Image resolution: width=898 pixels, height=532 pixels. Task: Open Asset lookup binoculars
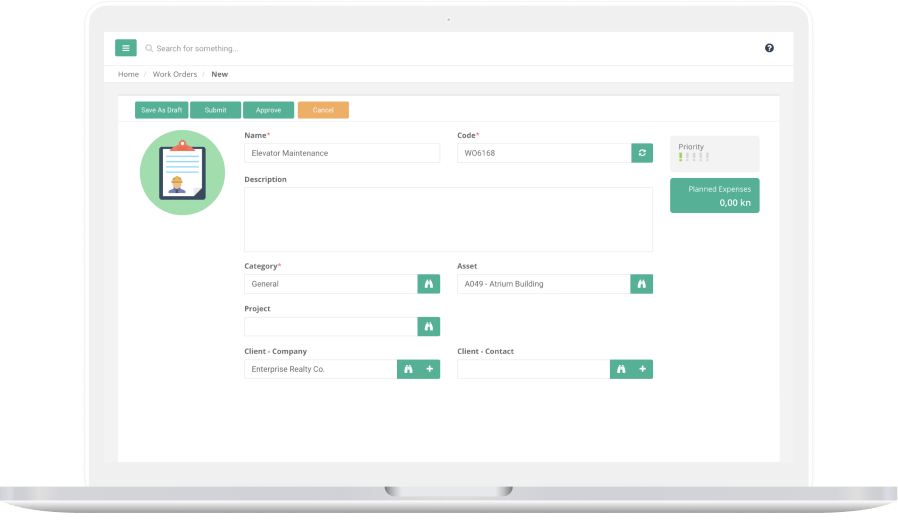point(642,284)
